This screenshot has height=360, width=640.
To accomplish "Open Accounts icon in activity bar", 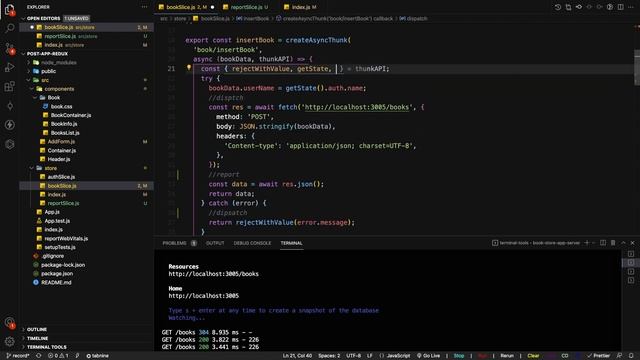I will [x=9, y=322].
